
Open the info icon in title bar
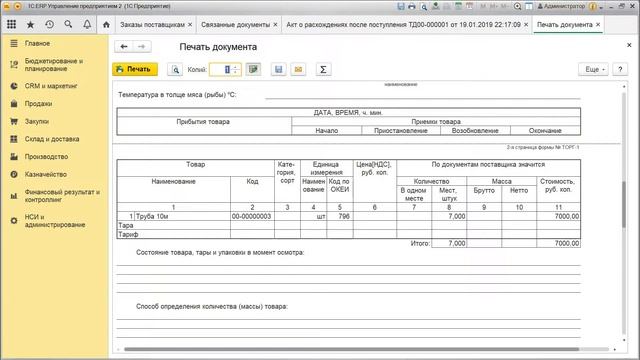click(x=593, y=6)
